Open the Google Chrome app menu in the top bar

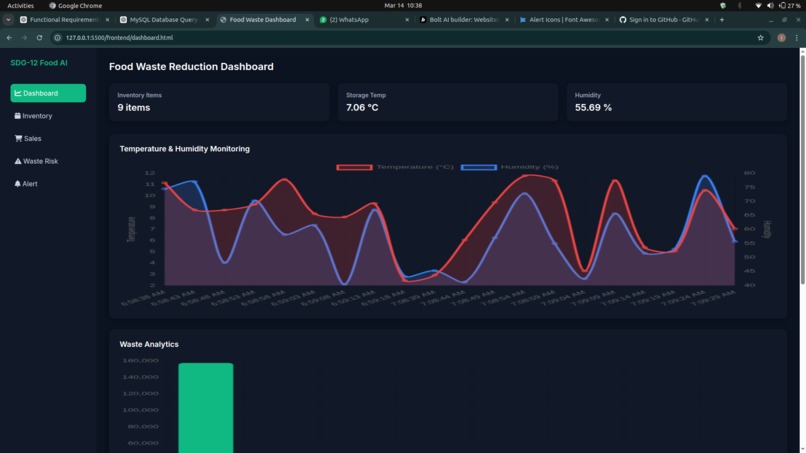point(76,6)
